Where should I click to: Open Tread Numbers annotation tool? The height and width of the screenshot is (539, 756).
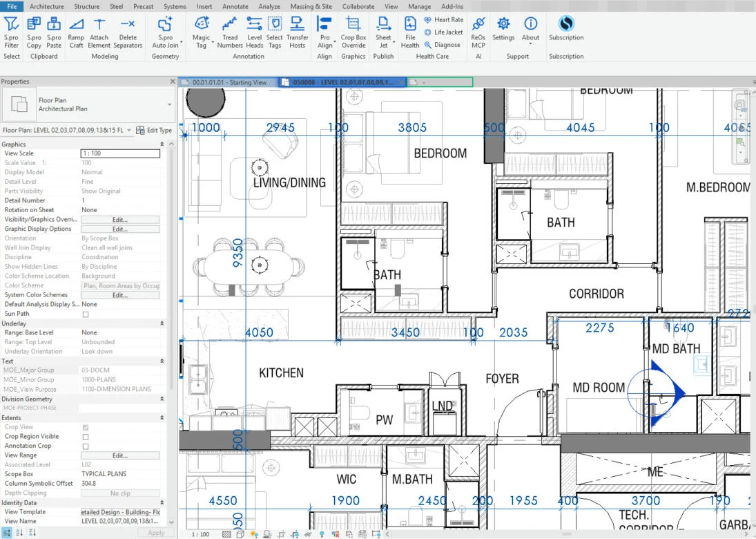coord(230,32)
